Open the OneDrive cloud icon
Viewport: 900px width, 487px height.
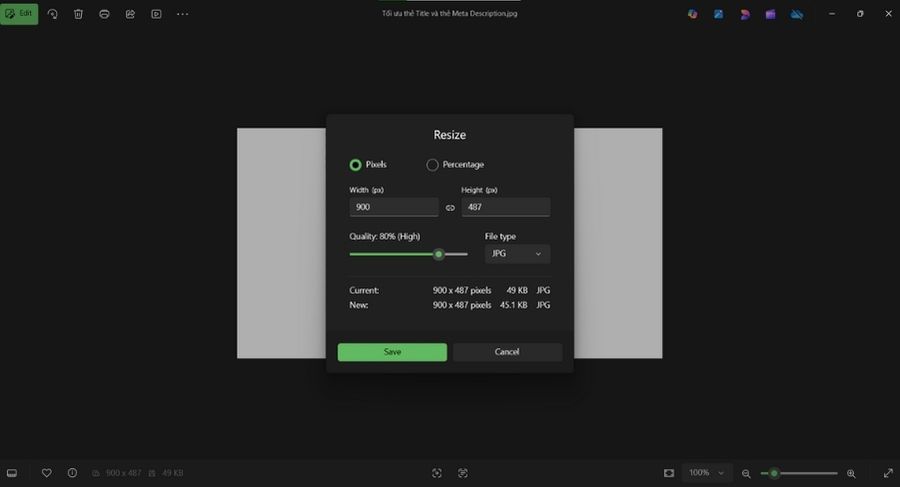(x=797, y=14)
